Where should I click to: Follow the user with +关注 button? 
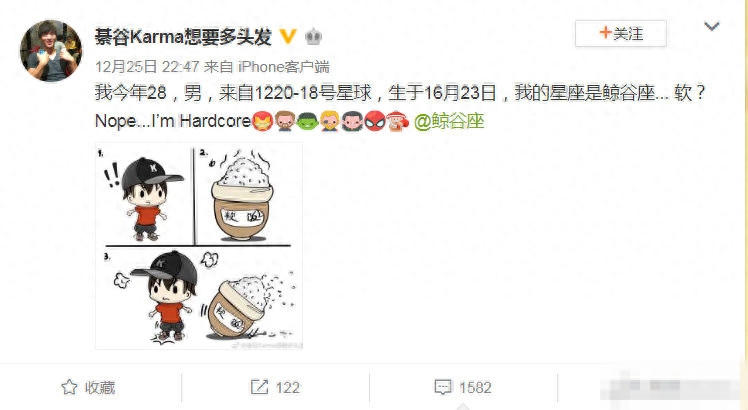621,33
